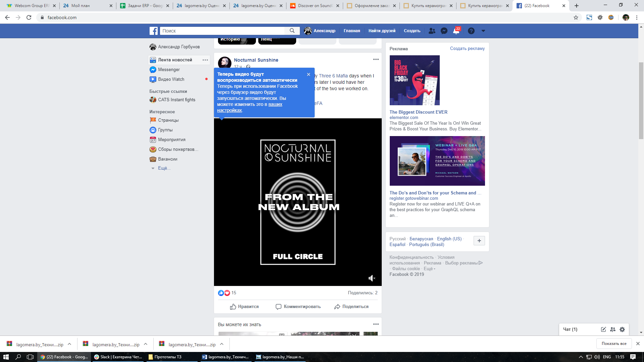Open notifications bell with 22 badge
Viewport: 644px width, 362px height.
pos(456,31)
